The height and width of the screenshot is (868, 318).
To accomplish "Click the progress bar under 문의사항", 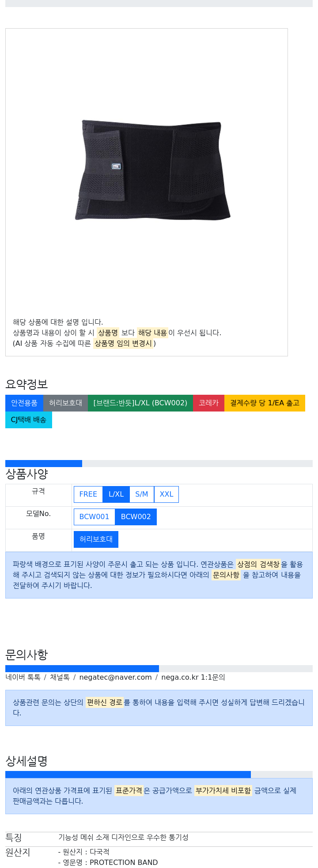I will pyautogui.click(x=159, y=669).
